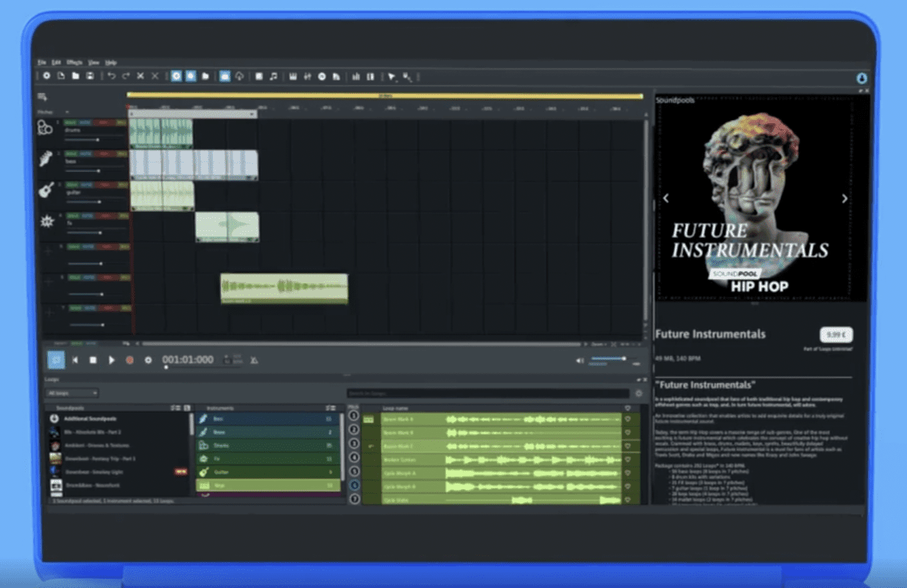This screenshot has width=907, height=588.
Task: Open the View menu
Action: click(94, 62)
